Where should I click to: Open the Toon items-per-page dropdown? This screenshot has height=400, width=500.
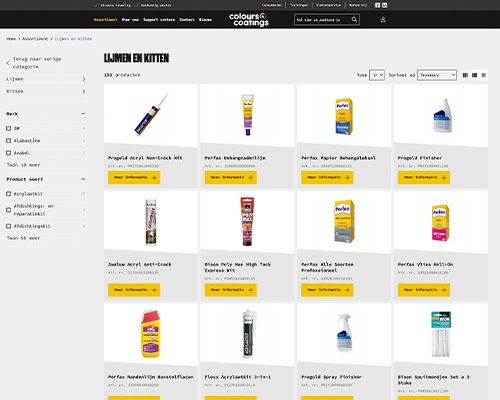377,75
